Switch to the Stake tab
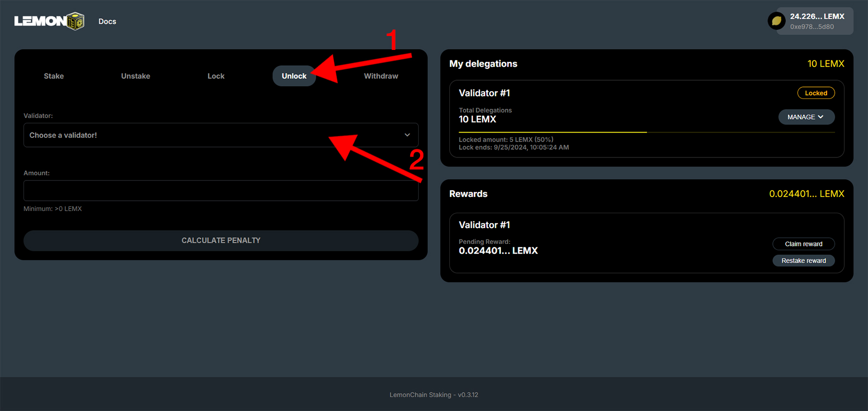868x411 pixels. [x=54, y=76]
